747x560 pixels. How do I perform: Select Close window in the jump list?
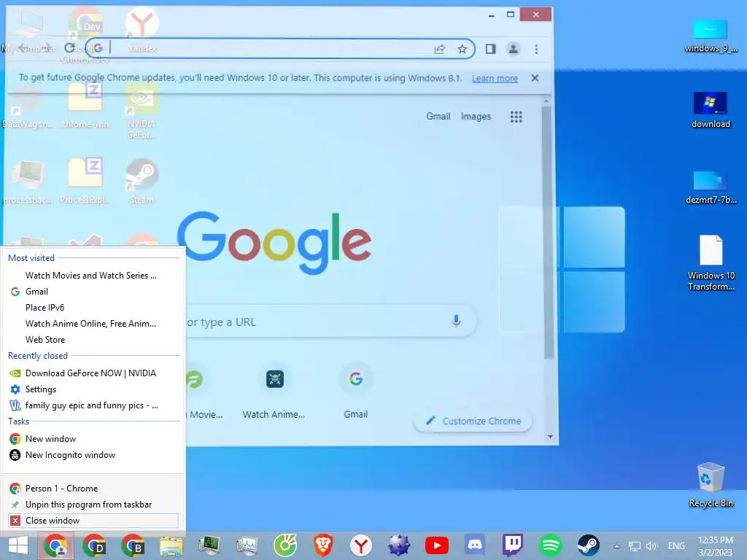(x=93, y=521)
